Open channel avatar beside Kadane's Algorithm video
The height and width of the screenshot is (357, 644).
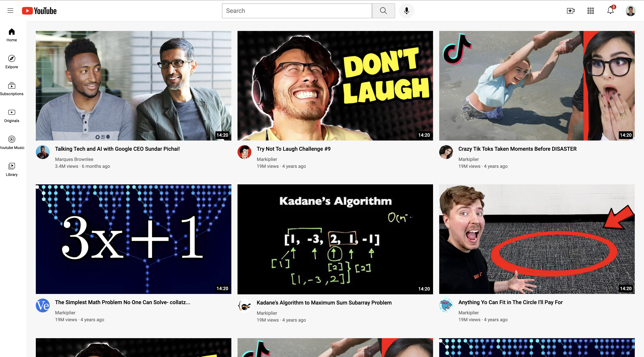[x=244, y=306]
